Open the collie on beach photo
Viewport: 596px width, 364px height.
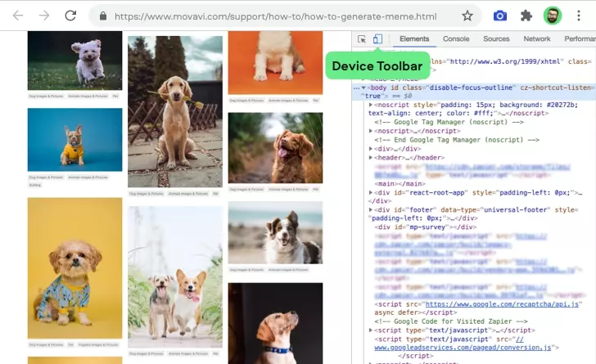point(276,232)
